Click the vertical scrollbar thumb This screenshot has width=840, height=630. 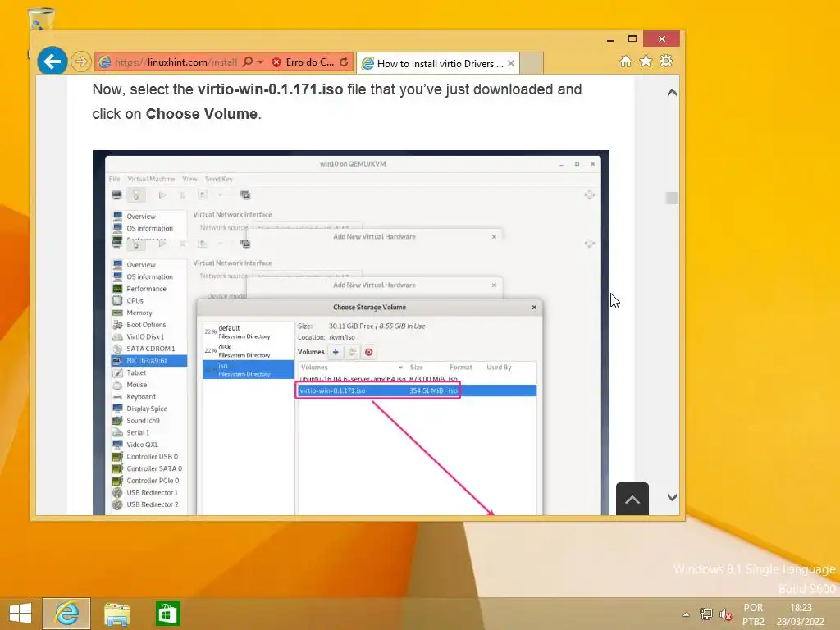pos(672,198)
